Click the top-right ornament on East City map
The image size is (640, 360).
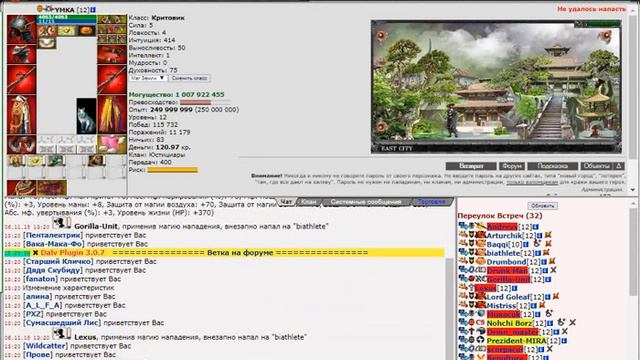tap(605, 37)
